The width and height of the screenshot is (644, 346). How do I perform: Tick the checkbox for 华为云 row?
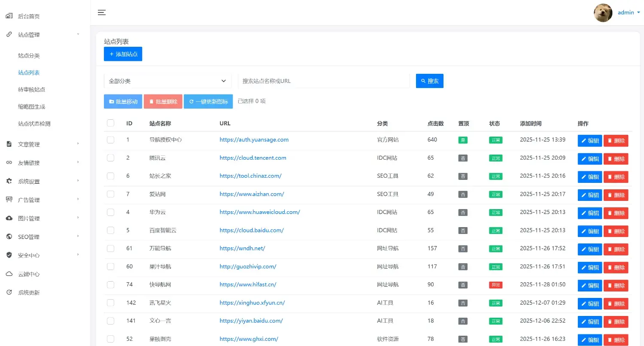(x=110, y=212)
